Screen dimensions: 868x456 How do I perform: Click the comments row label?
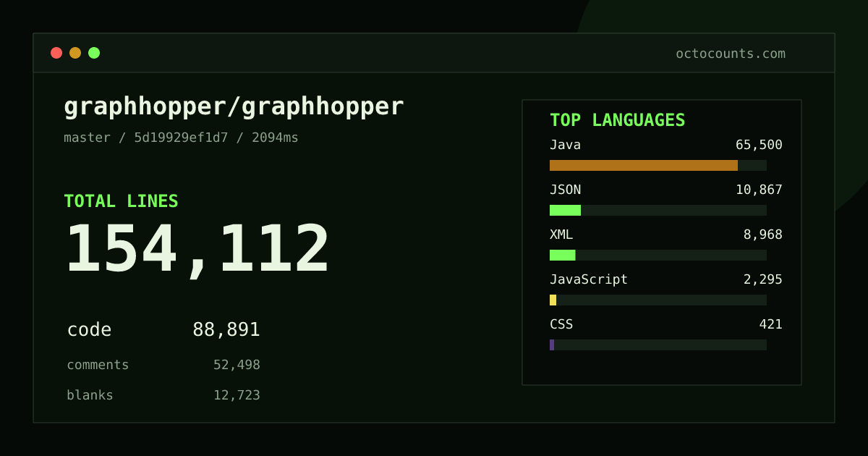(x=98, y=365)
